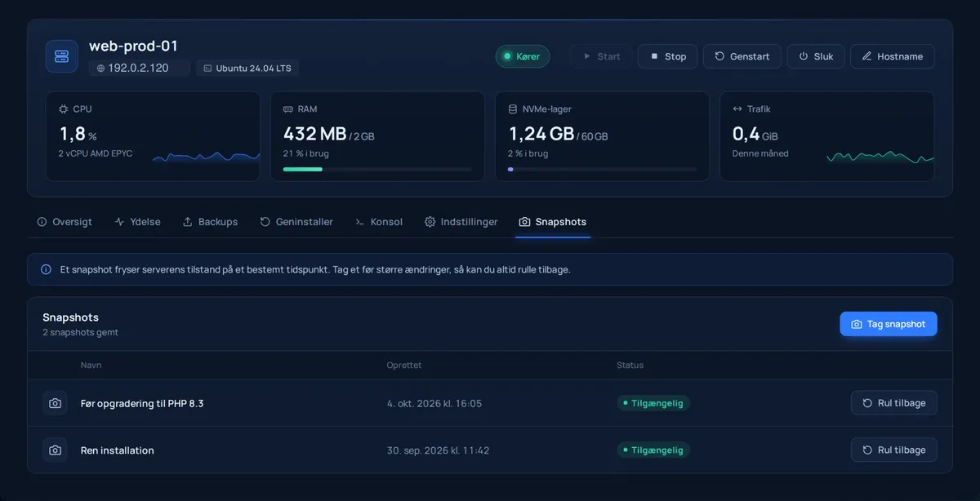980x501 pixels.
Task: Click the Oprettet column header
Action: click(404, 366)
